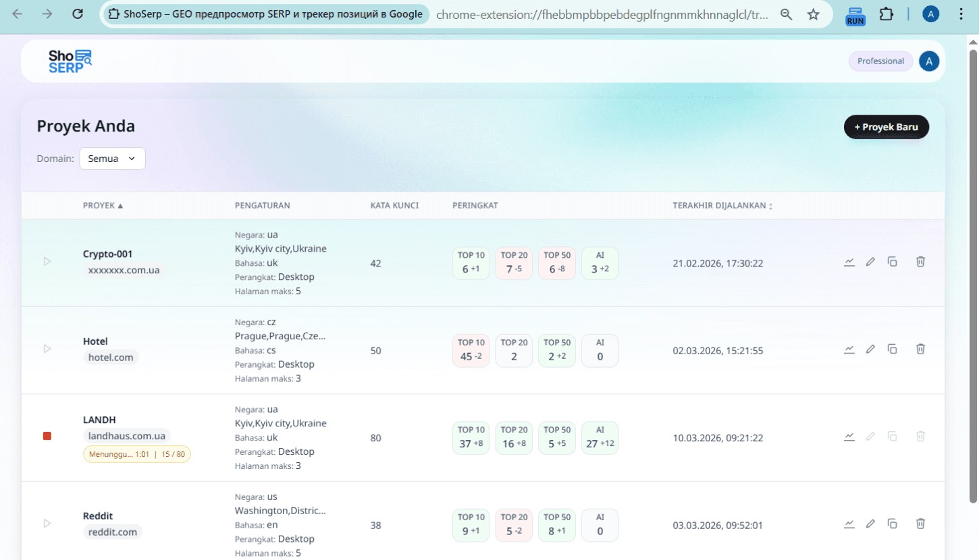Open the Domain filter dropdown Semua
This screenshot has width=979, height=560.
tap(112, 159)
